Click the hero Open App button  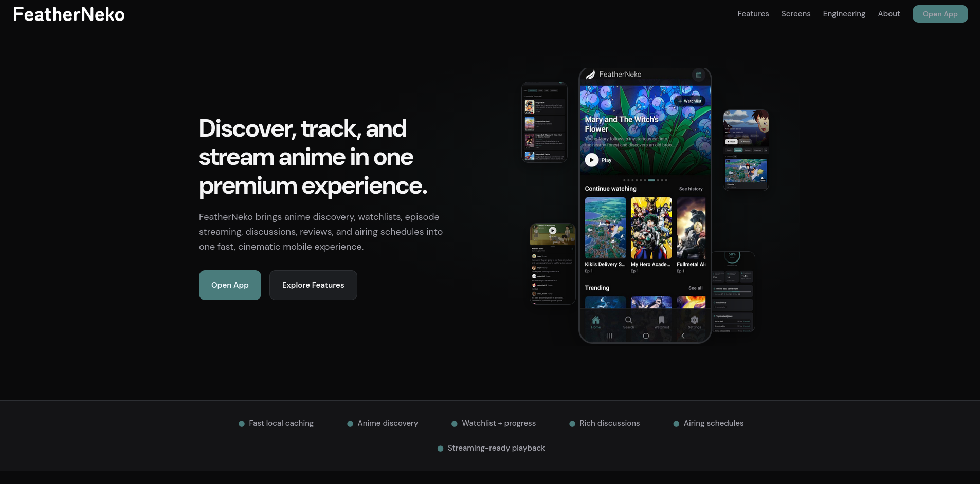click(230, 285)
